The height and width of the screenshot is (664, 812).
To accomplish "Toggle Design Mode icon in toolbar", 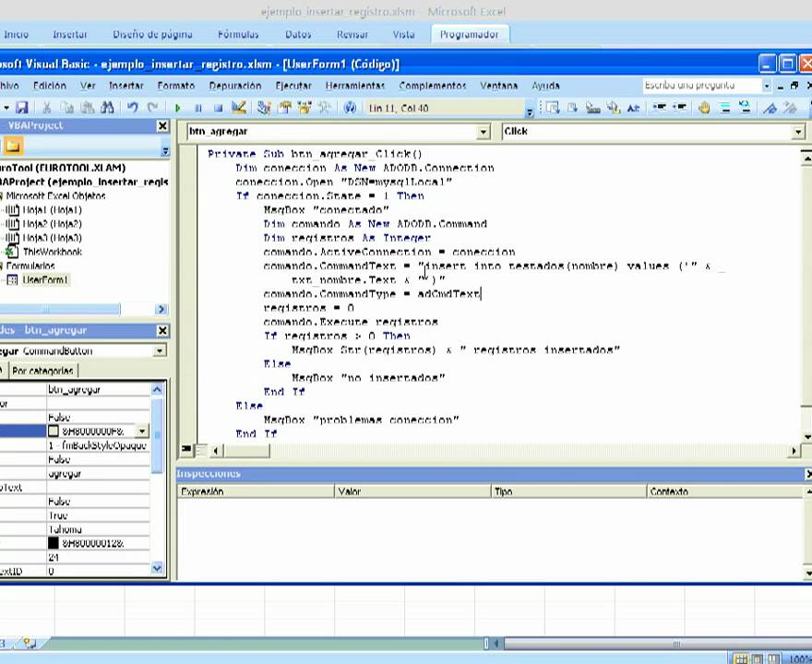I will pyautogui.click(x=239, y=108).
